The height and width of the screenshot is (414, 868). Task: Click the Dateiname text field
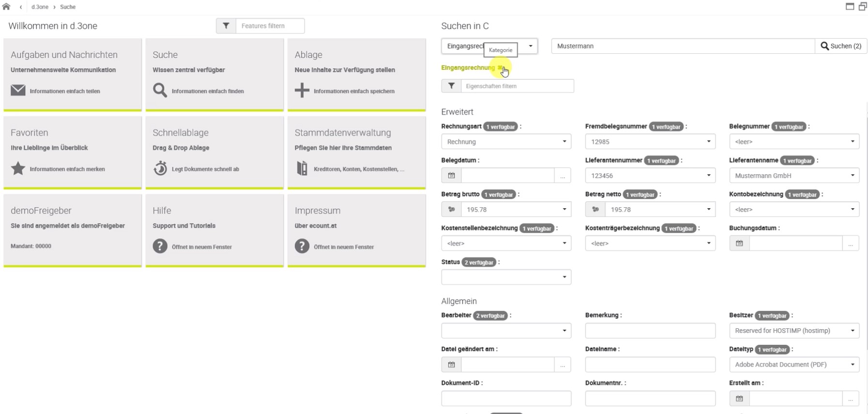(650, 364)
